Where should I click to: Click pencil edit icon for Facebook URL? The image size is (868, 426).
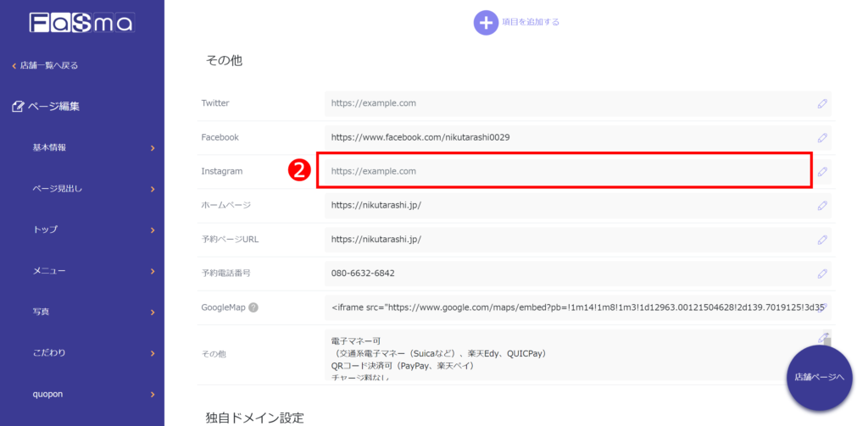pos(821,137)
